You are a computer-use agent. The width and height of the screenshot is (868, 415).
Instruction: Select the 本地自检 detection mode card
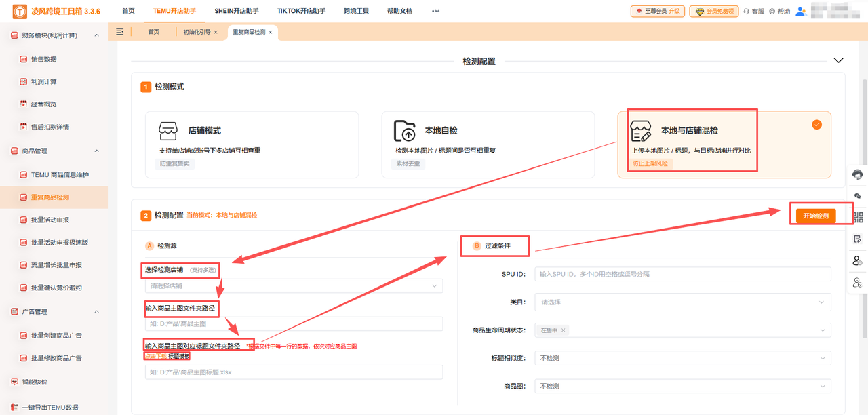[488, 145]
